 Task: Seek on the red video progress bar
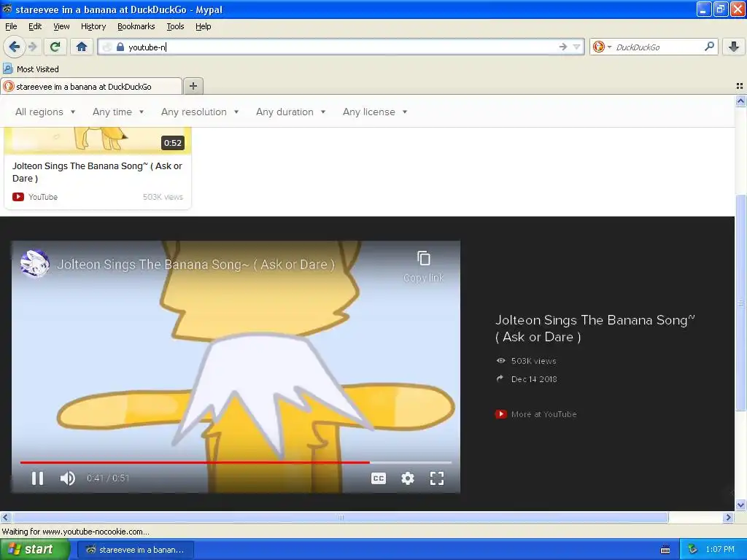coord(236,462)
